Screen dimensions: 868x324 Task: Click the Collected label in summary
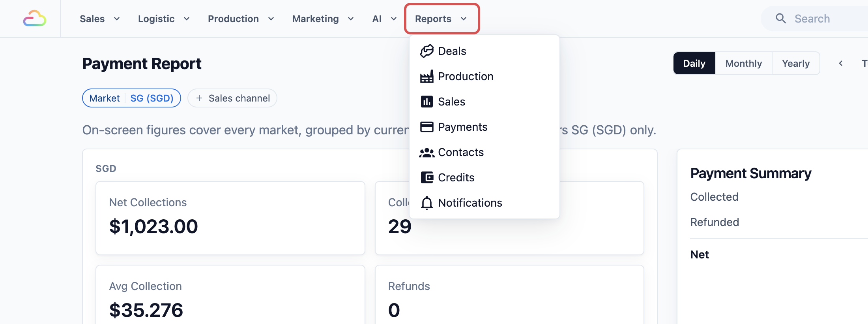714,197
